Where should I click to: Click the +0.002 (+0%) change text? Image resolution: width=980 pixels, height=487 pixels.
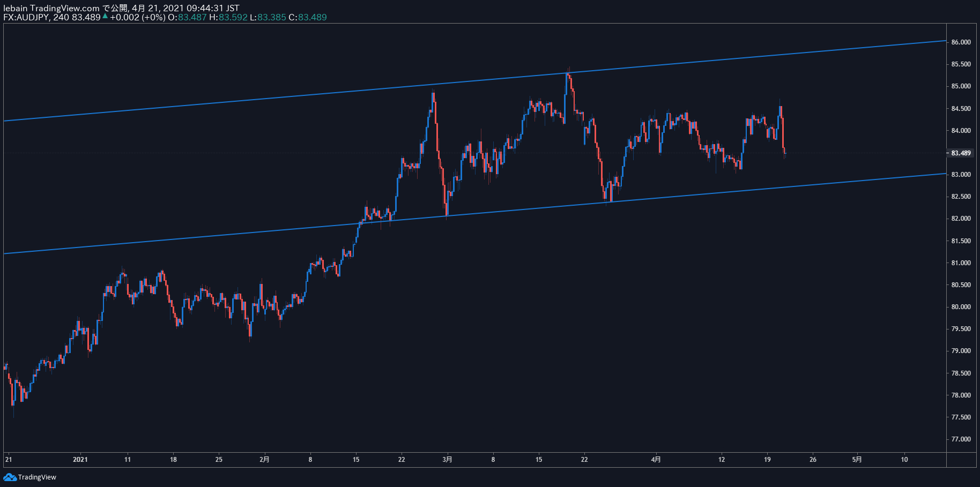coord(138,17)
